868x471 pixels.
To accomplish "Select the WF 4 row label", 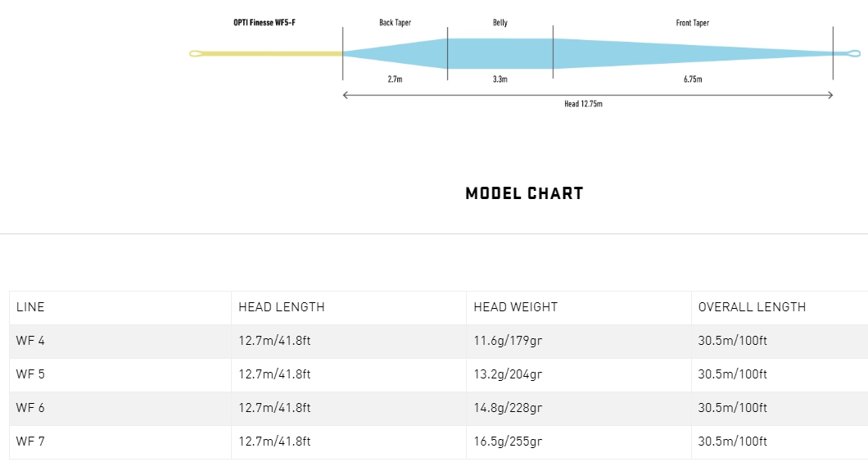I will [30, 341].
